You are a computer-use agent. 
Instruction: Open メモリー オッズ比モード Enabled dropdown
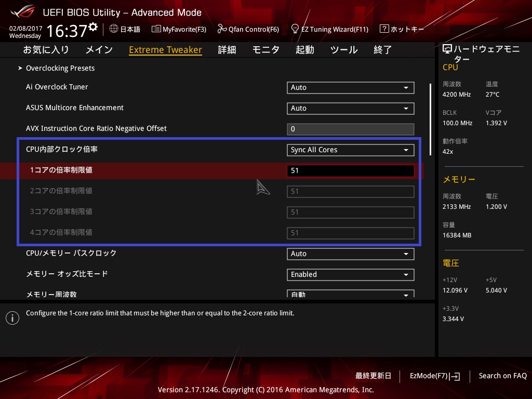[350, 274]
